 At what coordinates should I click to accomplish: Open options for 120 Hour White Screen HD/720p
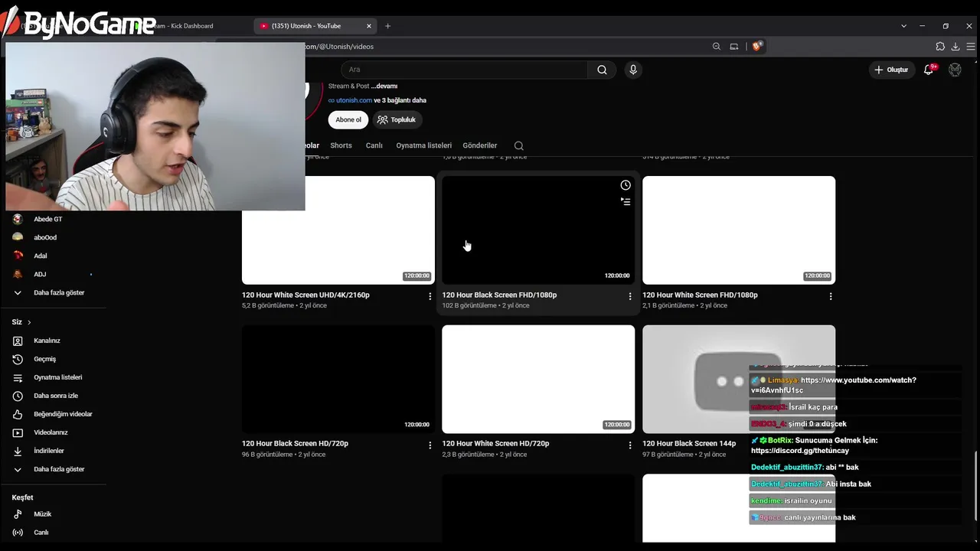630,445
